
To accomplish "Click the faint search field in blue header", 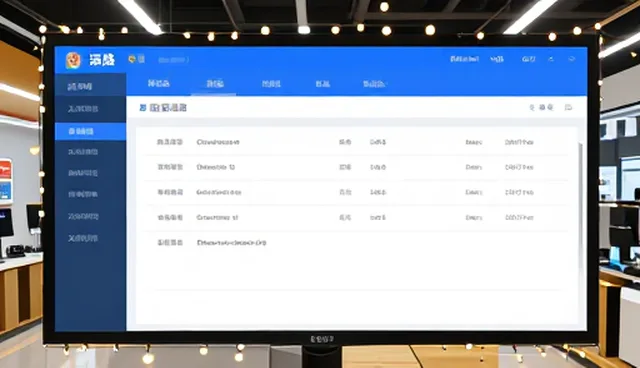I will [x=173, y=60].
